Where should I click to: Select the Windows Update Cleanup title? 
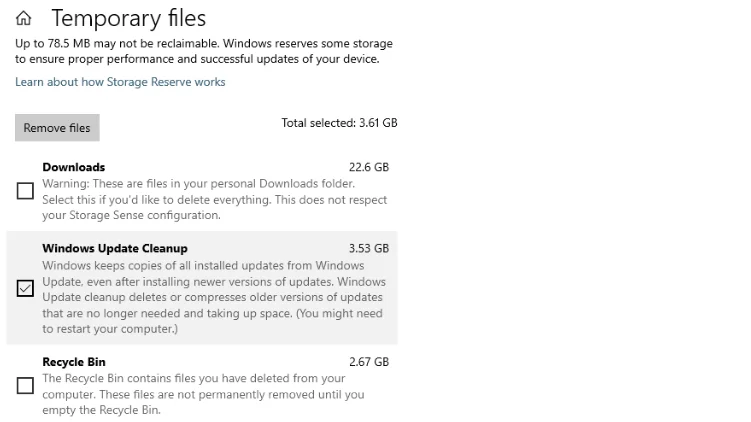point(115,249)
